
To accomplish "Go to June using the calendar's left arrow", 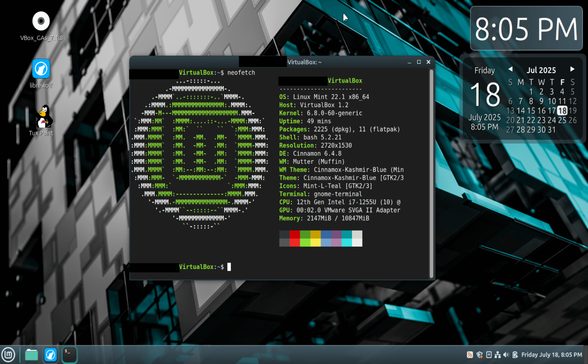I will point(511,69).
